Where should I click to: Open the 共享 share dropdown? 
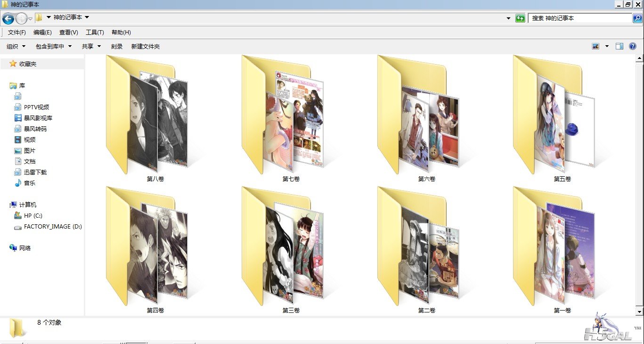pyautogui.click(x=91, y=46)
